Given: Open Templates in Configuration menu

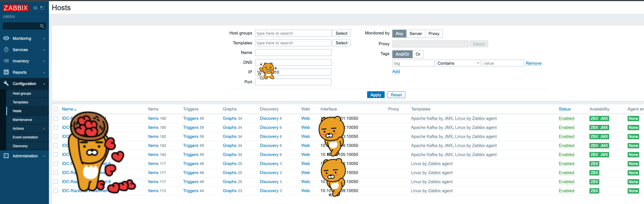Looking at the screenshot, I should point(20,102).
